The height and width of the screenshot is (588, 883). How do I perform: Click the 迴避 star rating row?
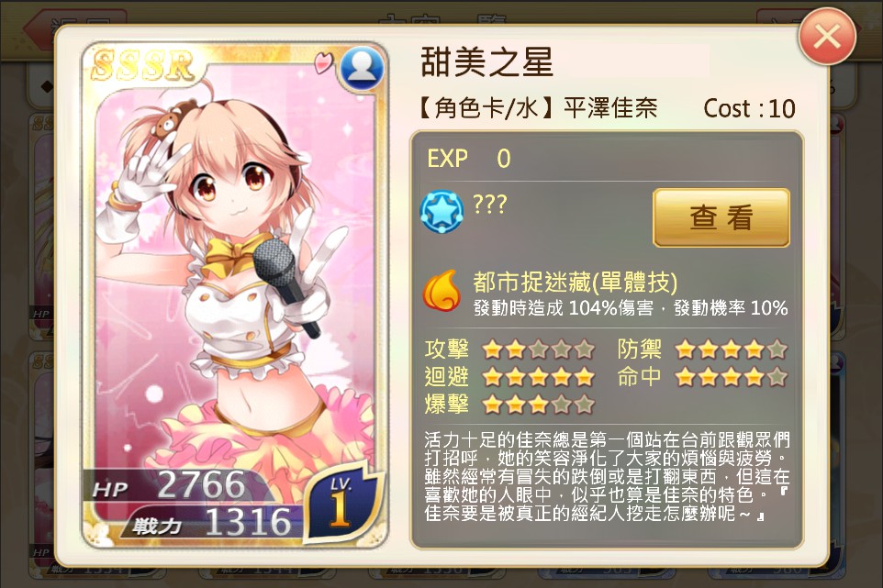pyautogui.click(x=509, y=376)
